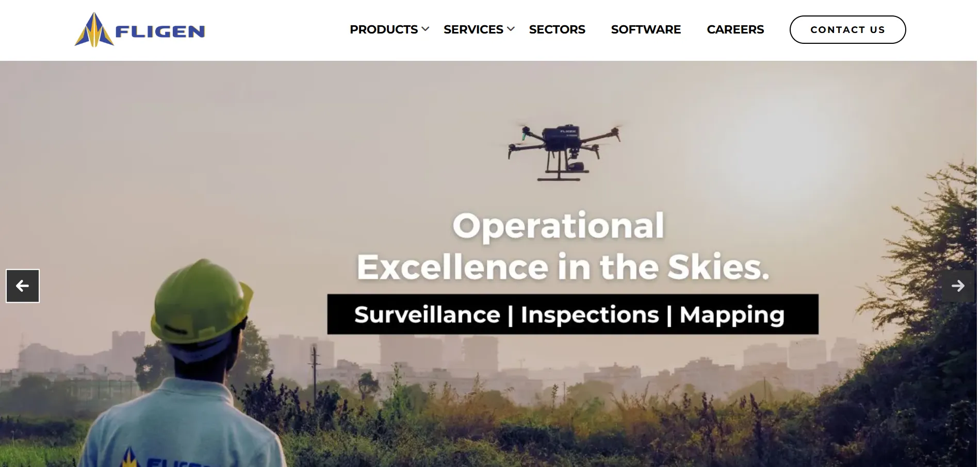Go to previous slide with left arrow

(x=23, y=286)
